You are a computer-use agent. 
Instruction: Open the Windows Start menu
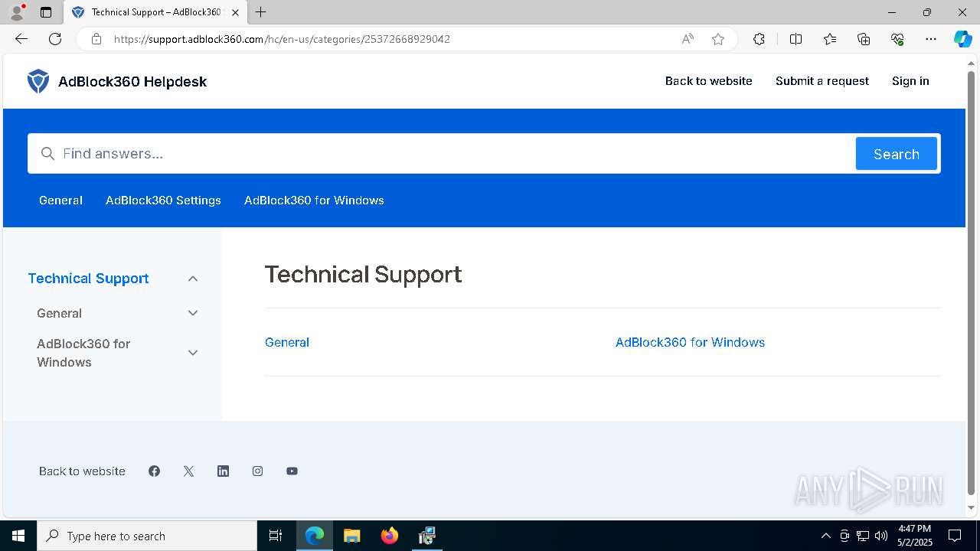coord(18,536)
